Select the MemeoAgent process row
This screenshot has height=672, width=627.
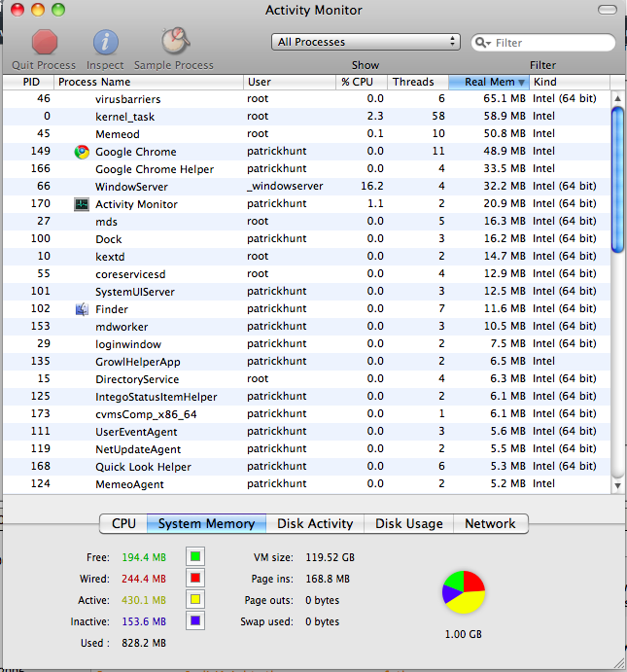coord(306,484)
